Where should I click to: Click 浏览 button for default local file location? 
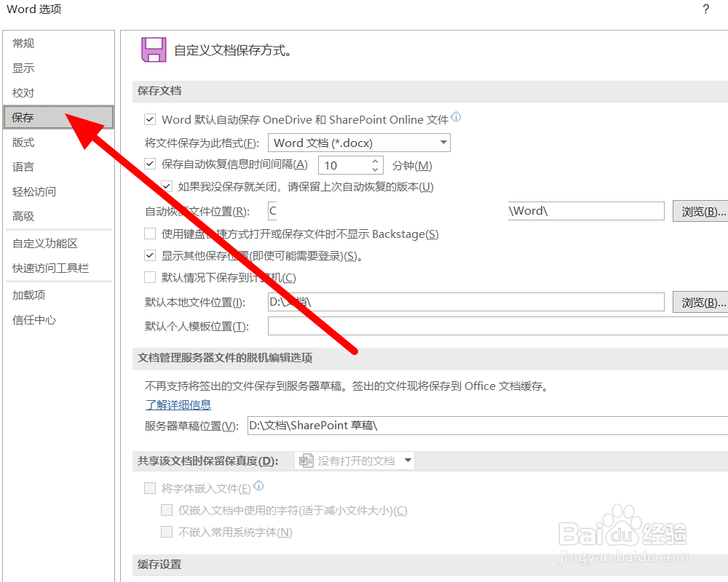coord(701,302)
